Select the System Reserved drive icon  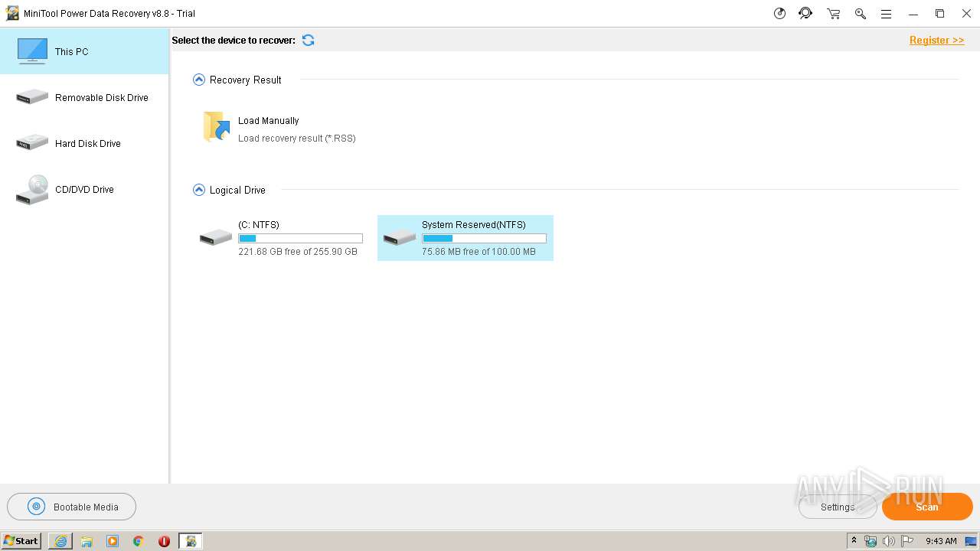400,237
